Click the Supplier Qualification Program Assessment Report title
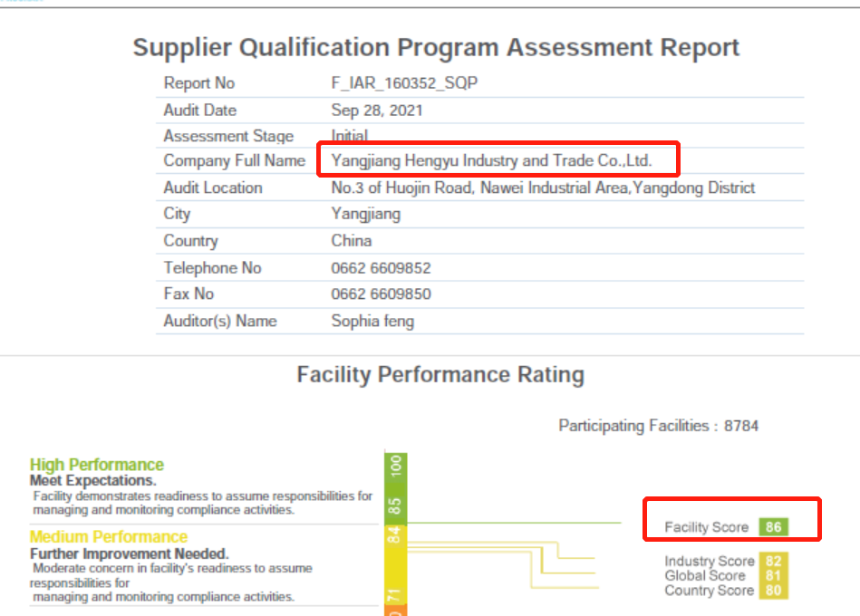This screenshot has height=616, width=860. [436, 48]
